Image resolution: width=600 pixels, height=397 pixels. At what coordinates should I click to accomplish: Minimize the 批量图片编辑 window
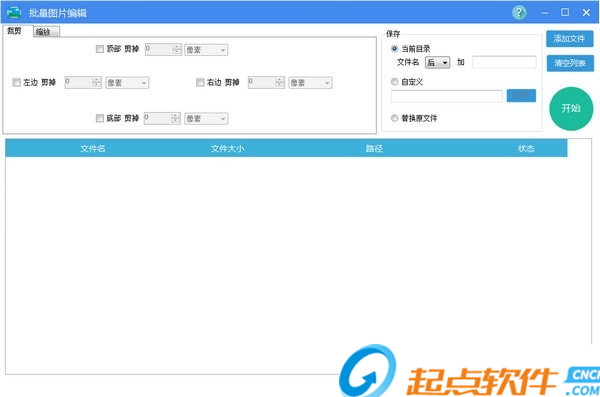tap(545, 13)
